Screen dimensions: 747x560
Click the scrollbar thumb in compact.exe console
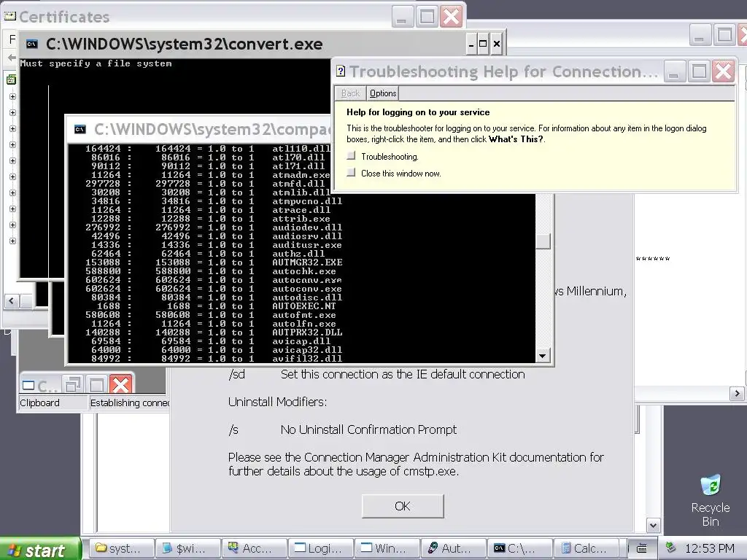(543, 241)
